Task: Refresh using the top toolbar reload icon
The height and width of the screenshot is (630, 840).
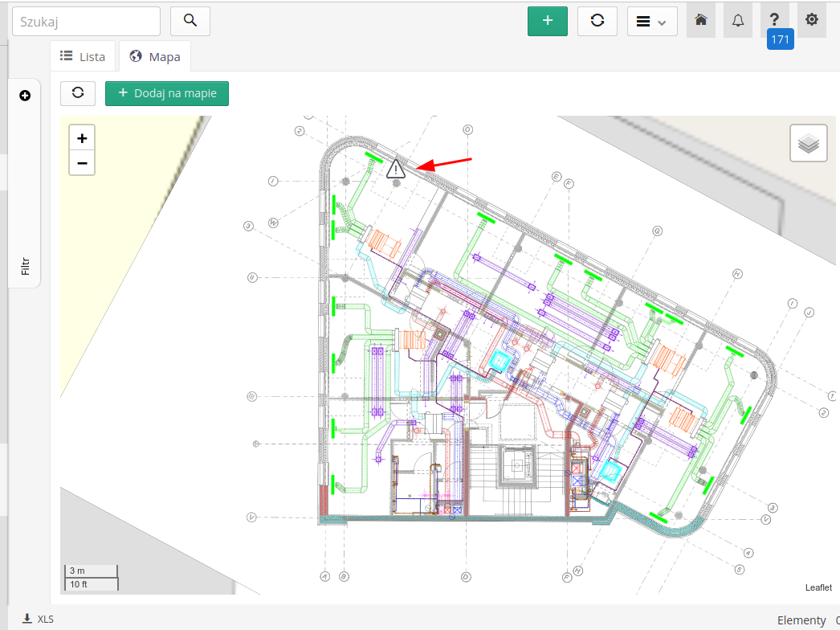Action: pyautogui.click(x=597, y=21)
